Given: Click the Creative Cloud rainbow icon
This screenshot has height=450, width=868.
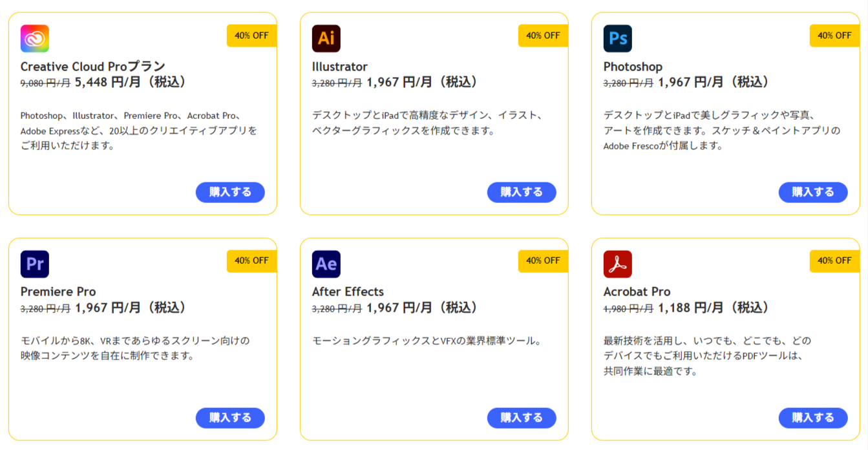Looking at the screenshot, I should 35,38.
